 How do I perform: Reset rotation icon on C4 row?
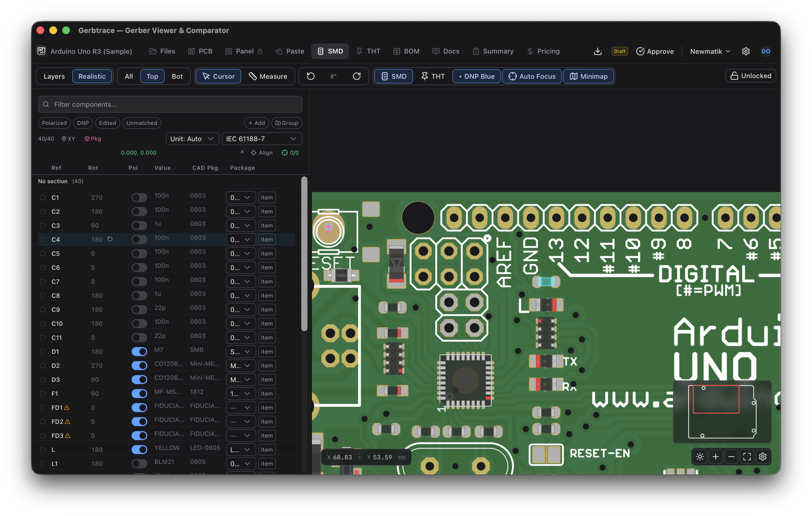(110, 239)
